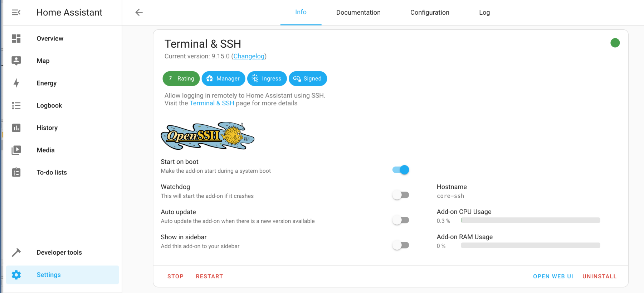The width and height of the screenshot is (644, 293).
Task: Switch to the Info tab
Action: pos(301,13)
